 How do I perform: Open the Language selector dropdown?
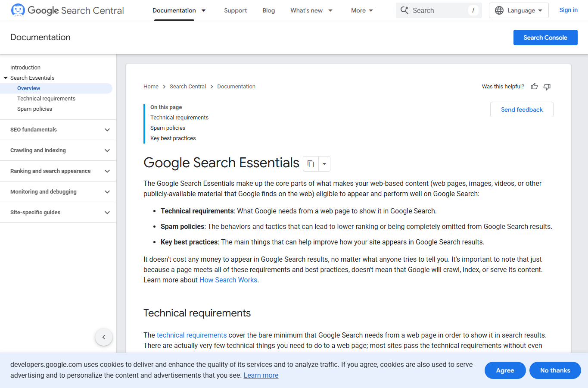pyautogui.click(x=519, y=10)
